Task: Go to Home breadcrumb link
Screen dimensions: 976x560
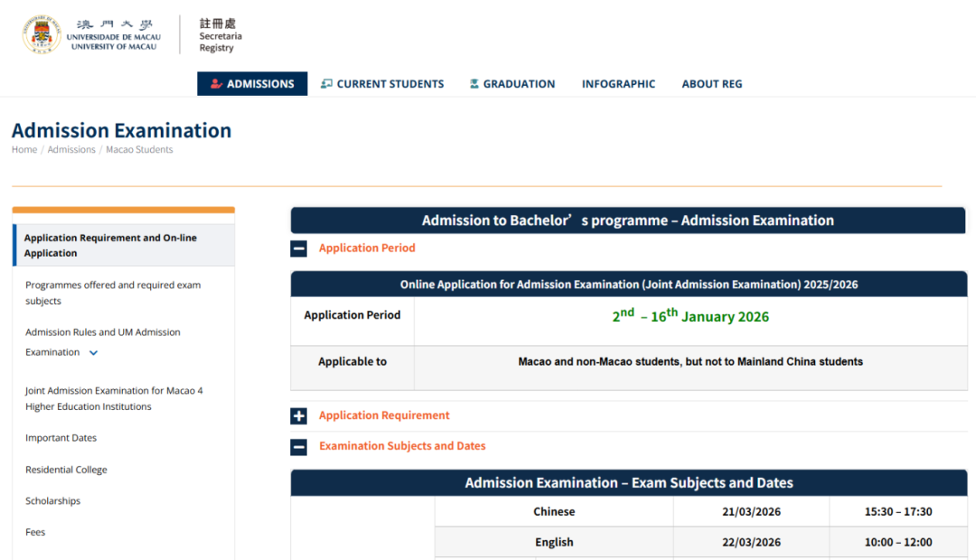Action: 24,150
